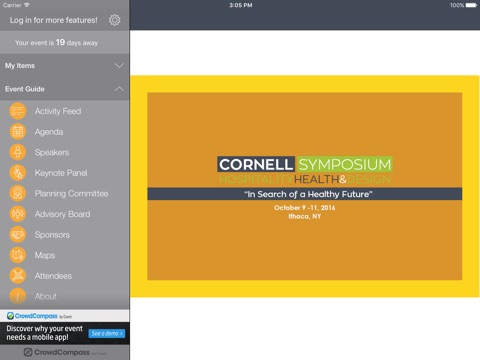
Task: Tap the Event Guide label
Action: [25, 89]
